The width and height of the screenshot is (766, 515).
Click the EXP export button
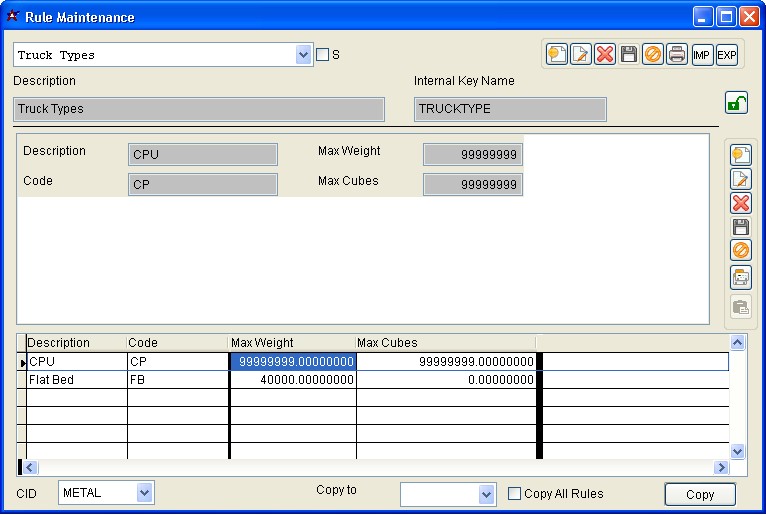point(726,55)
